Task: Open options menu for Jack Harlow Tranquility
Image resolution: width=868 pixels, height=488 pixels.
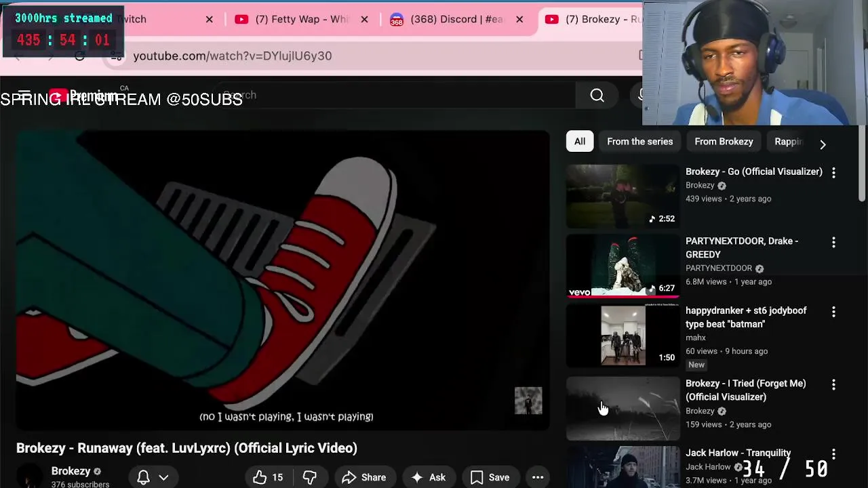Action: click(x=833, y=454)
